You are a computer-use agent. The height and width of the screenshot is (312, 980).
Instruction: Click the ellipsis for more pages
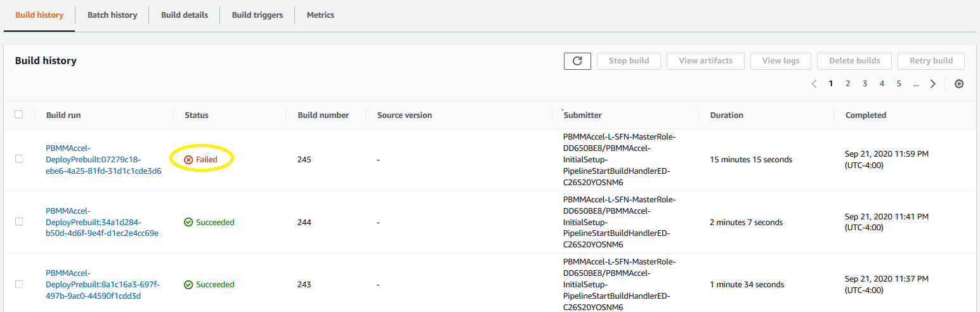tap(915, 84)
